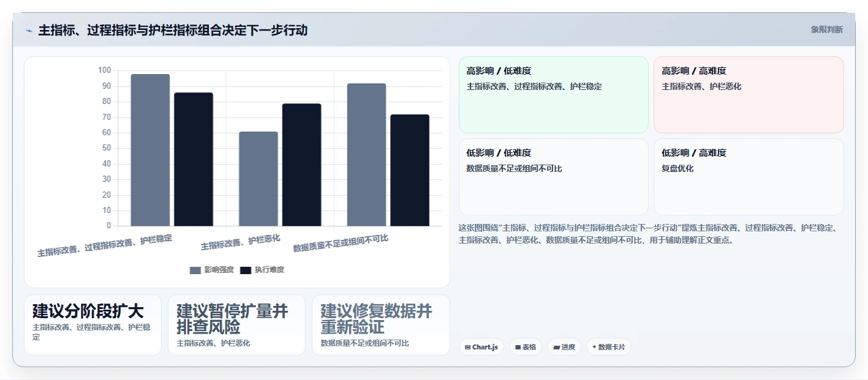Click the 执行难度 bar for 主指标改善、护栏恶化
The height and width of the screenshot is (380, 868).
(301, 165)
